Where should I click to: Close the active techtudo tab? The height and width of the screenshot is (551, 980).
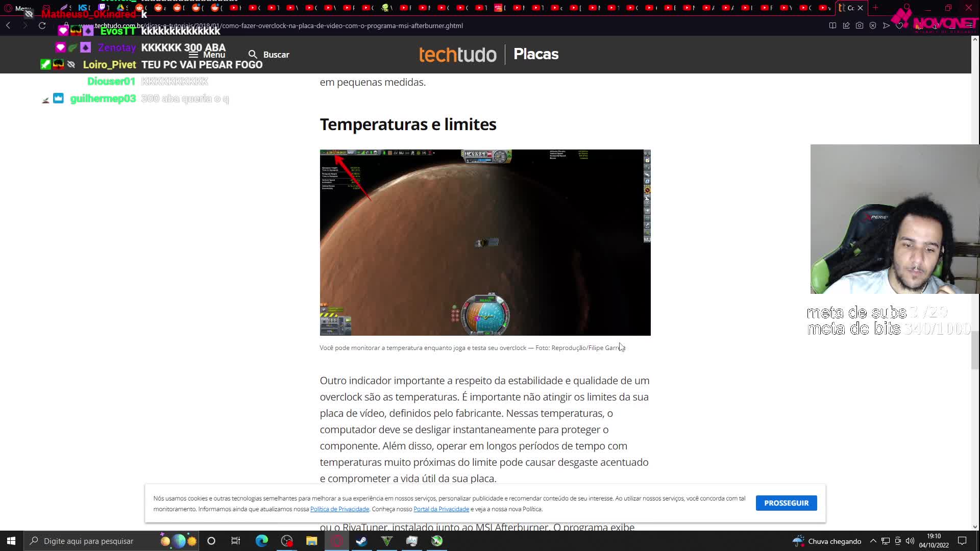(860, 8)
